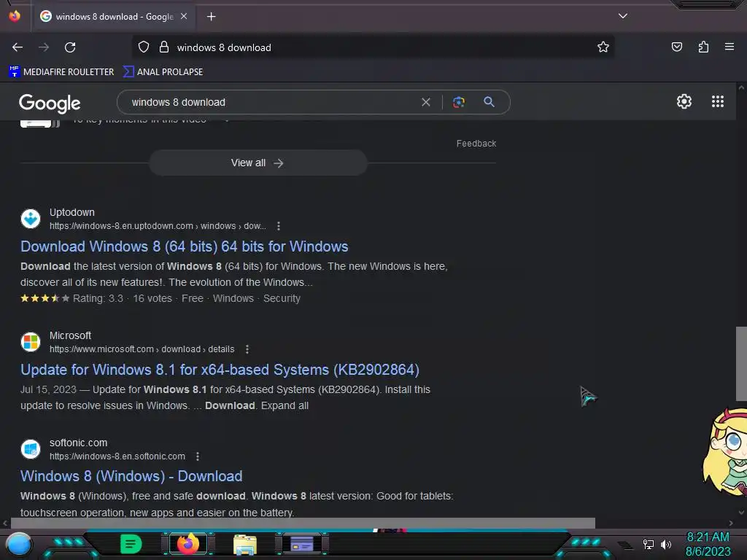Click the scroll up arrow of the page
This screenshot has width=747, height=560.
741,88
